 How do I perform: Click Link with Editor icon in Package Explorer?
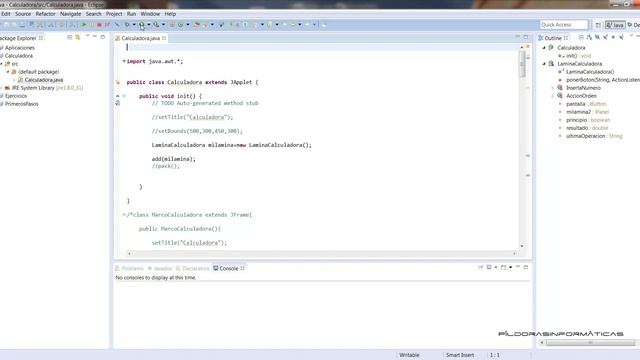tap(78, 37)
